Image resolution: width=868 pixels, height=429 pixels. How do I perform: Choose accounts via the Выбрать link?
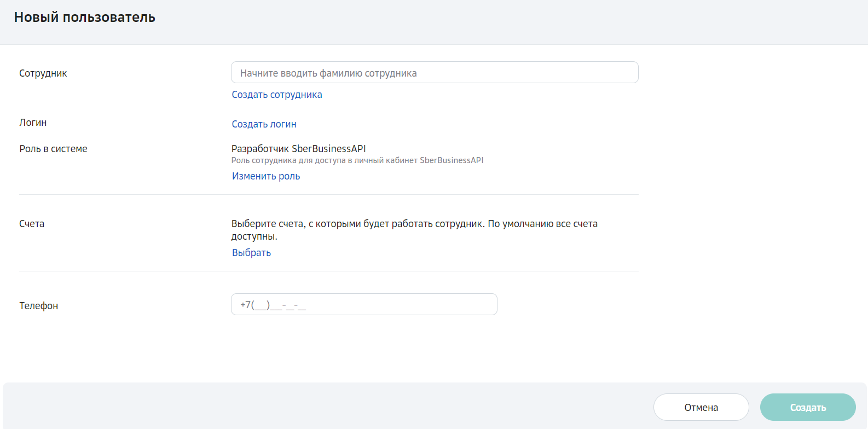pyautogui.click(x=251, y=253)
